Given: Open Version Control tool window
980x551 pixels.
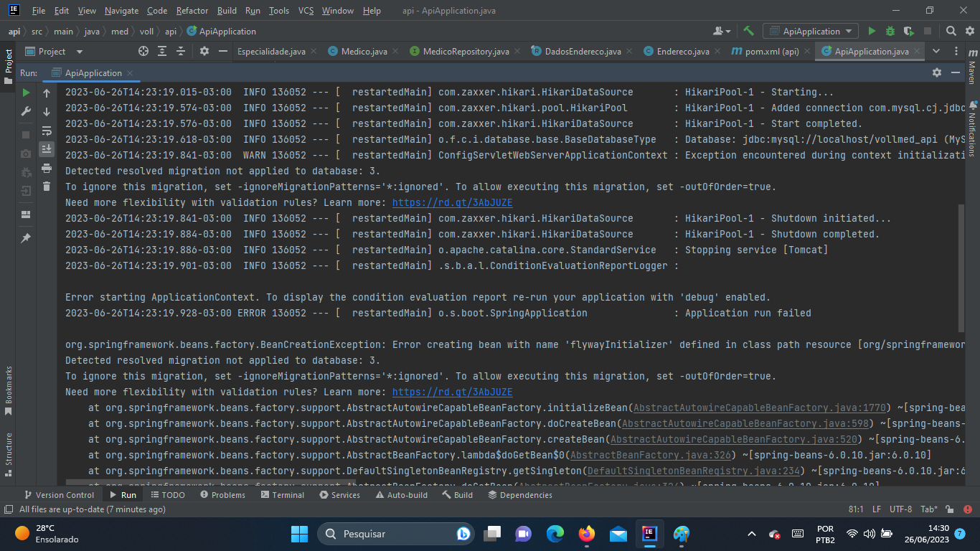Looking at the screenshot, I should (59, 495).
